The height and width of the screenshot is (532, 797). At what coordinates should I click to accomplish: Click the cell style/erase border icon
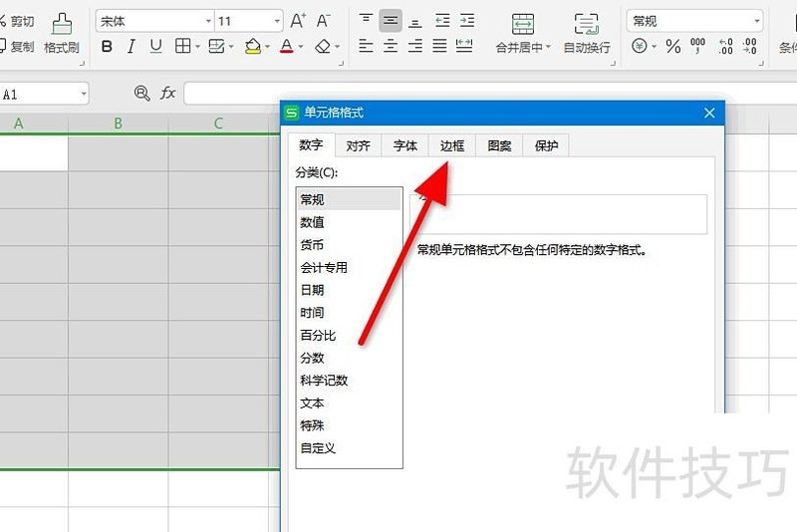coord(216,47)
